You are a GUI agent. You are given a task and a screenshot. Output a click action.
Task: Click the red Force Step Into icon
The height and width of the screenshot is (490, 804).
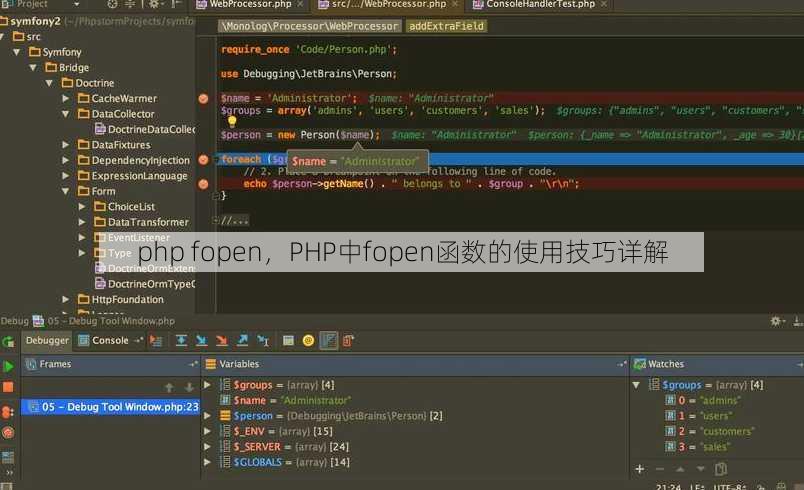[222, 341]
